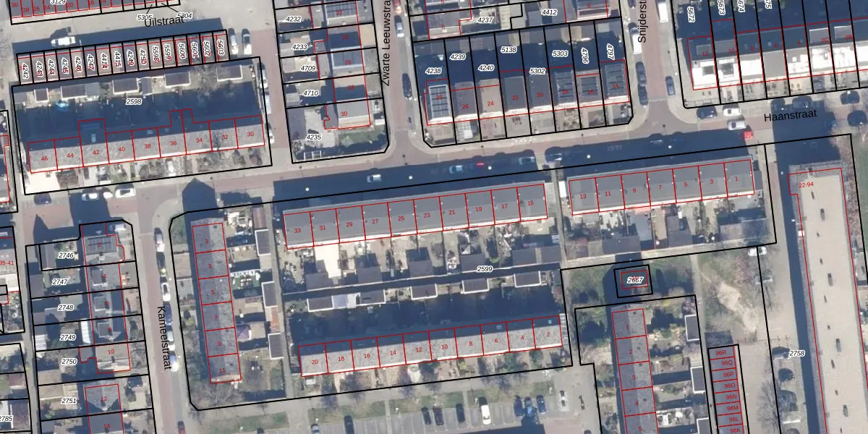Pick parcel 2758 on the map
Screen dimensions: 868x434
coord(796,353)
